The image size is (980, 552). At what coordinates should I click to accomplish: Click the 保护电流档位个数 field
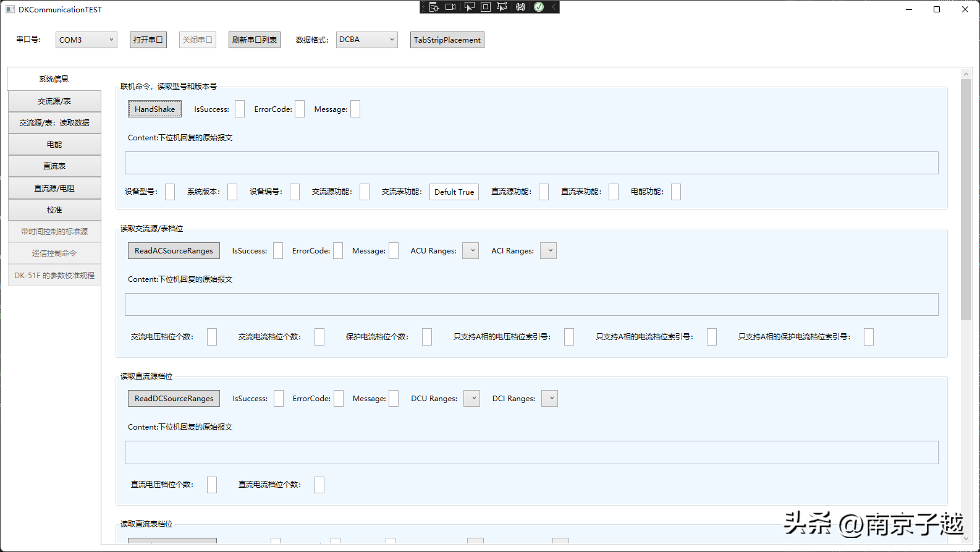427,337
